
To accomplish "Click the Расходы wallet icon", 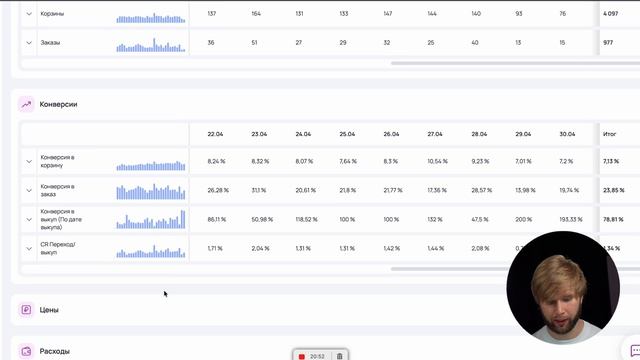I will [27, 351].
